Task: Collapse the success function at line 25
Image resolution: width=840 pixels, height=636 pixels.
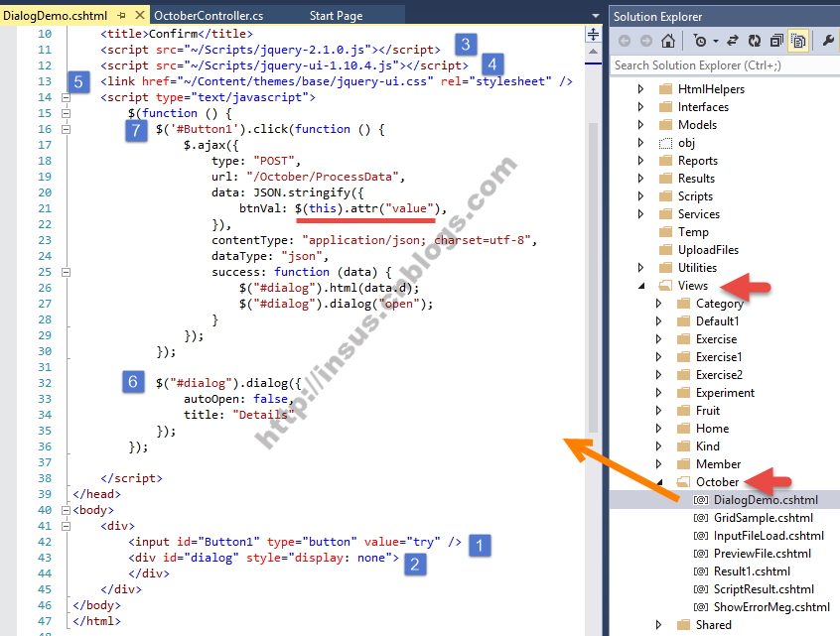Action: [66, 272]
